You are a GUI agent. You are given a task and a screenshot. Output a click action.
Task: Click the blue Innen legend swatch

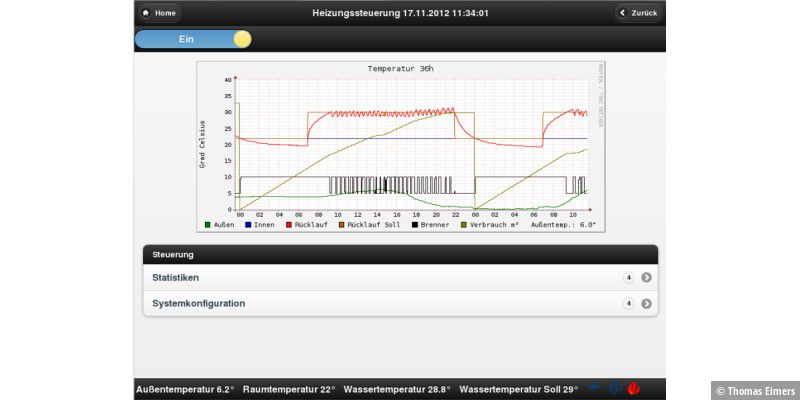248,225
